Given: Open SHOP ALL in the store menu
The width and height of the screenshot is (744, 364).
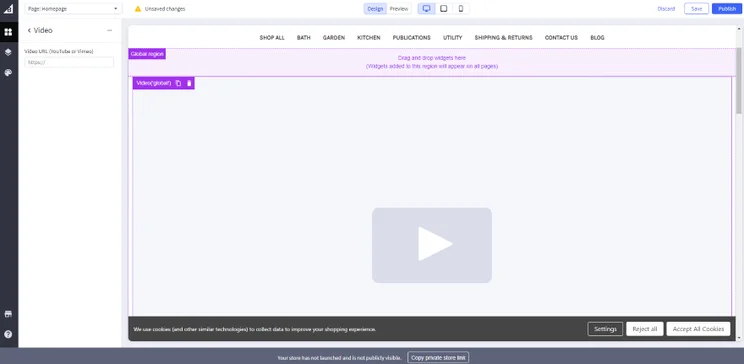Looking at the screenshot, I should click(x=272, y=37).
